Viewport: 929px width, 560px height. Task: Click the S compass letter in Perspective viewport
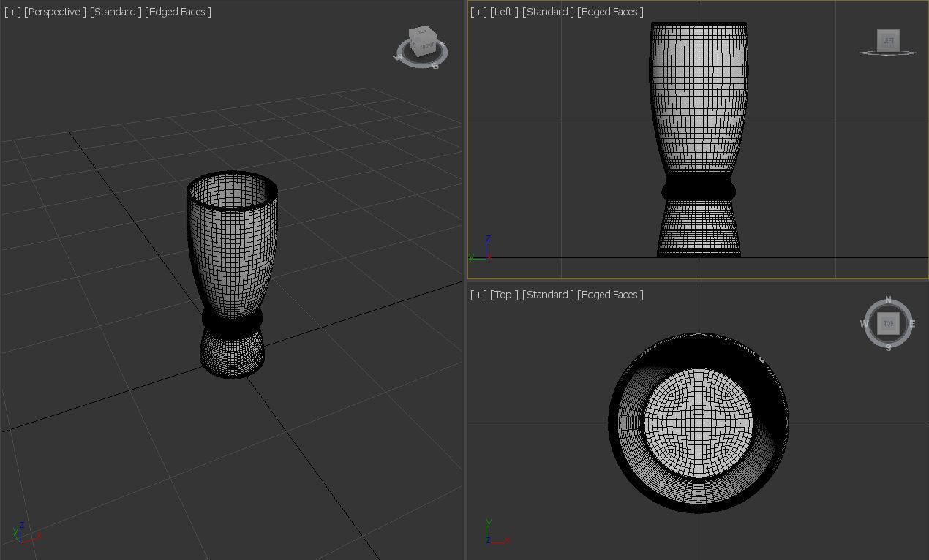[435, 66]
